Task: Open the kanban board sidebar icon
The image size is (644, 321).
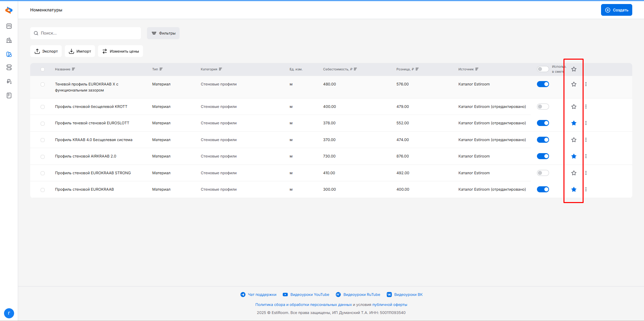Action: 9,26
